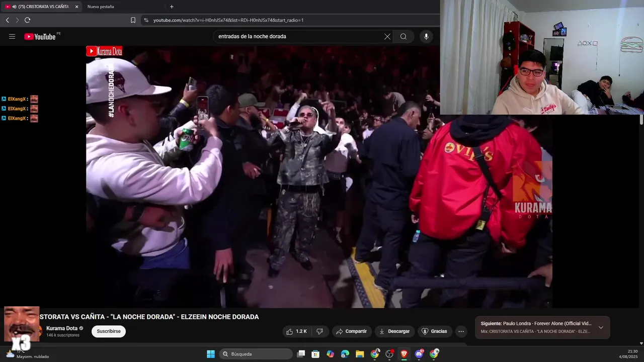Start voice search with microphone icon
Screen dimensions: 644x362
coord(426,36)
